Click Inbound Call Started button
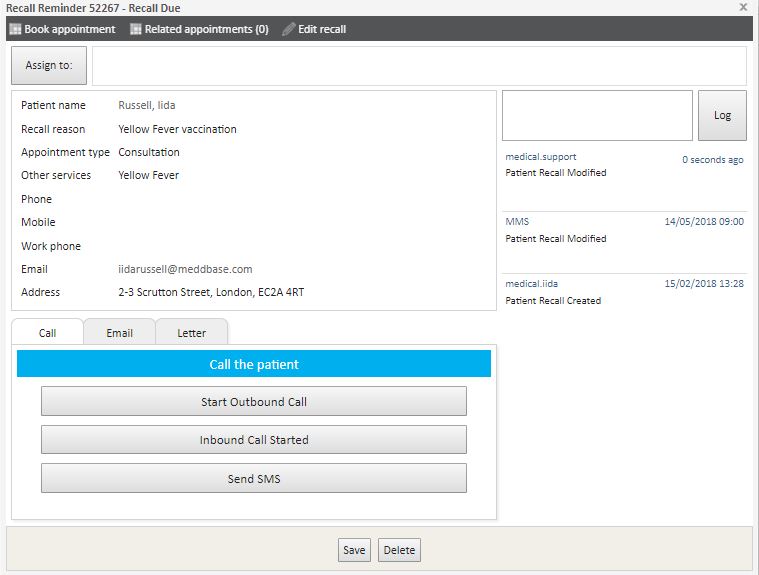759x575 pixels. pyautogui.click(x=254, y=439)
